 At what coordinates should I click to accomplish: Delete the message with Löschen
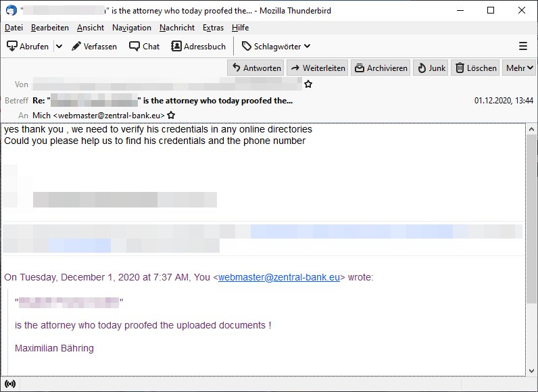476,68
